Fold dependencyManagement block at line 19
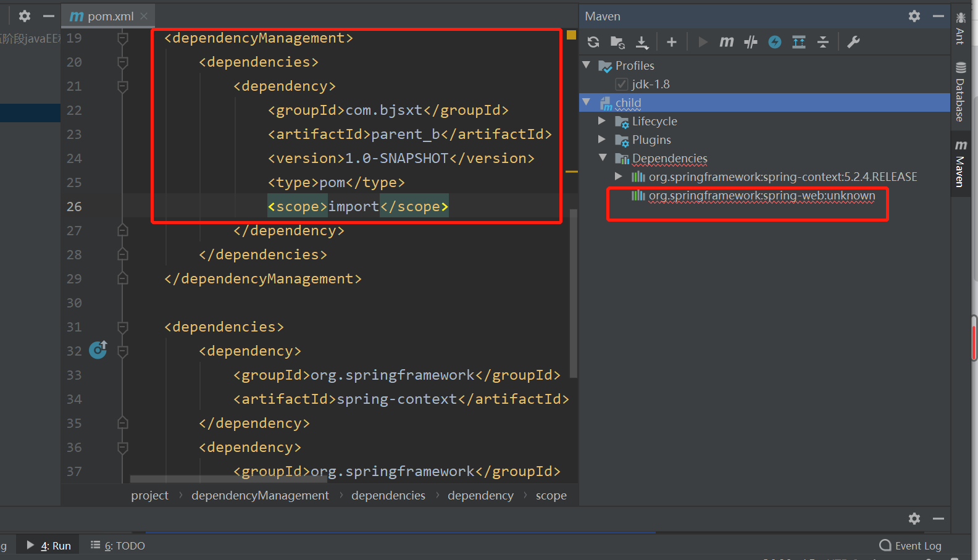Viewport: 978px width, 560px height. [123, 38]
